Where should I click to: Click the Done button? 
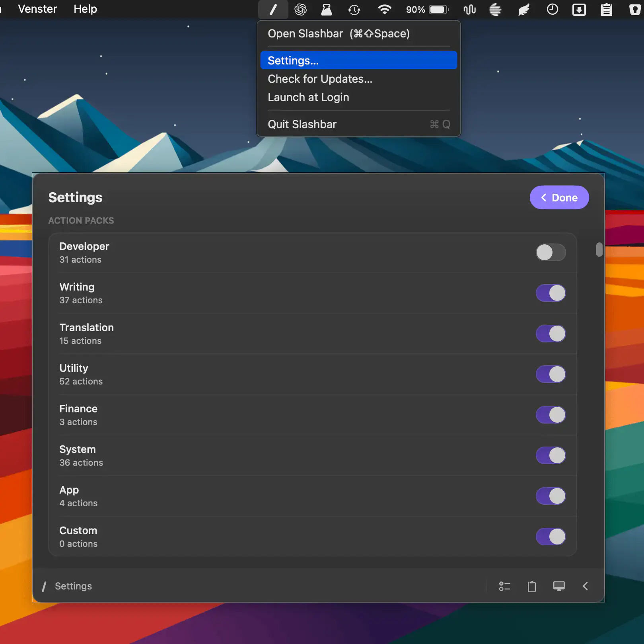(x=559, y=197)
